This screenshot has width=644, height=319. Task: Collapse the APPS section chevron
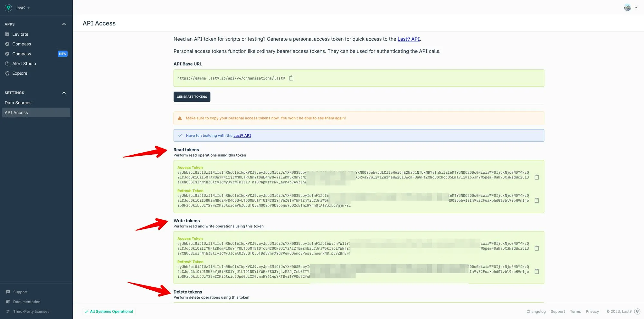(x=64, y=24)
